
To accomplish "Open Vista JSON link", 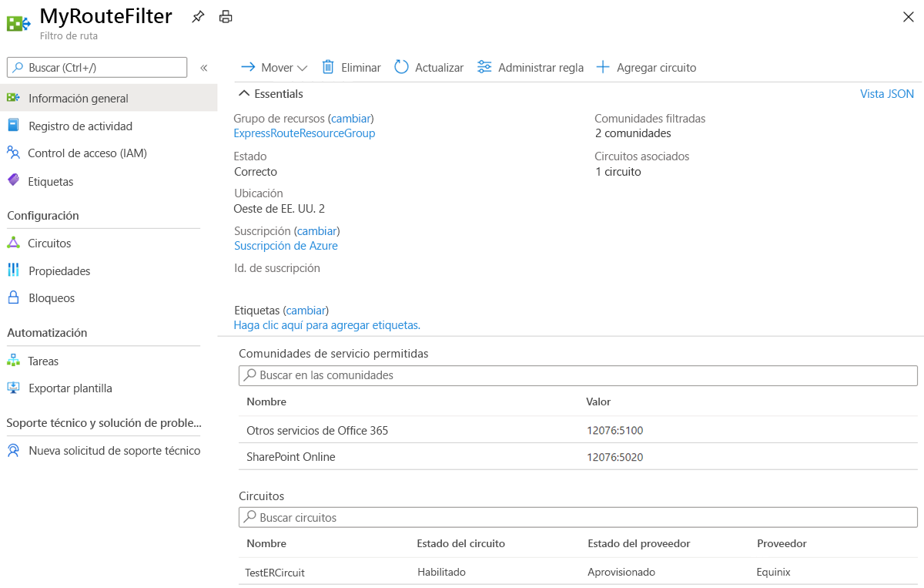I will coord(887,94).
